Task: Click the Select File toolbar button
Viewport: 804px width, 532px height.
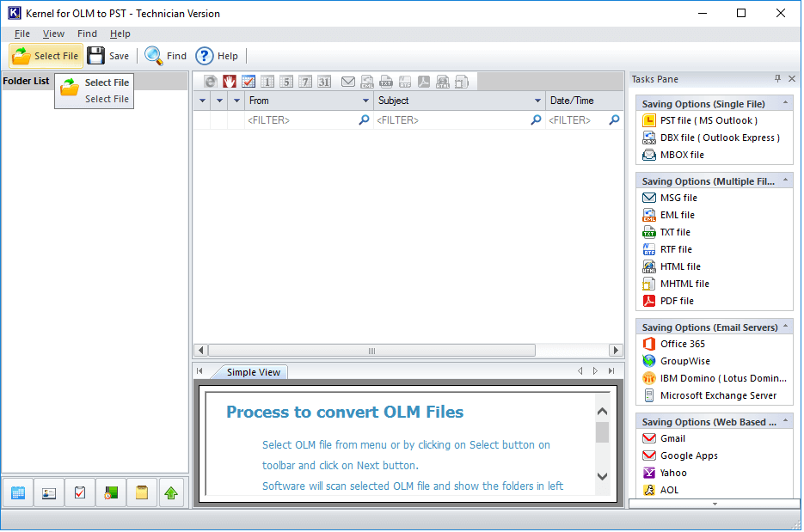Action: point(46,56)
